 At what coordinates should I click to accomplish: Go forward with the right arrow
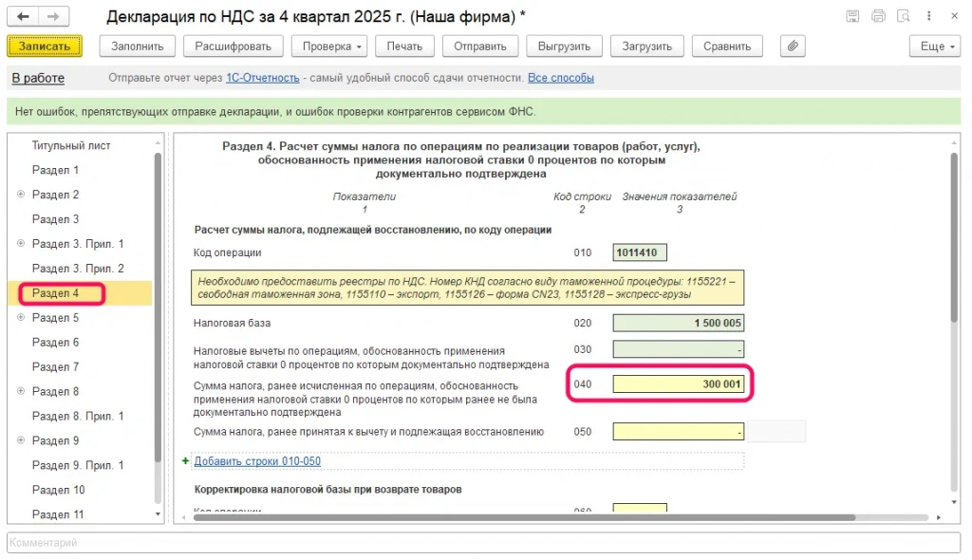click(54, 17)
